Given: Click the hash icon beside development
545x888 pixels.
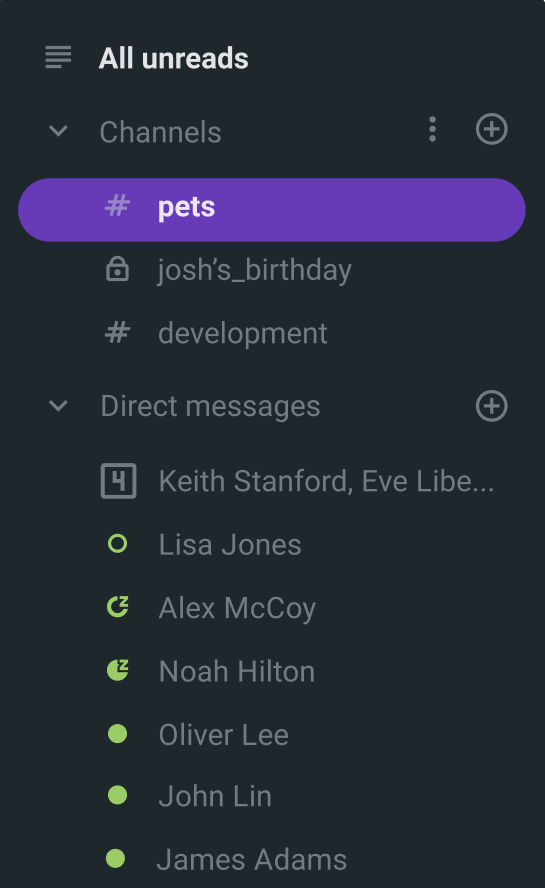Looking at the screenshot, I should pos(117,332).
